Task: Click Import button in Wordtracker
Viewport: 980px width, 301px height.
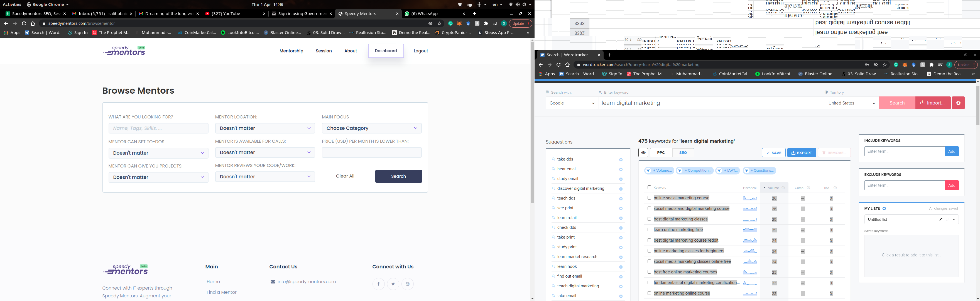Action: (933, 103)
